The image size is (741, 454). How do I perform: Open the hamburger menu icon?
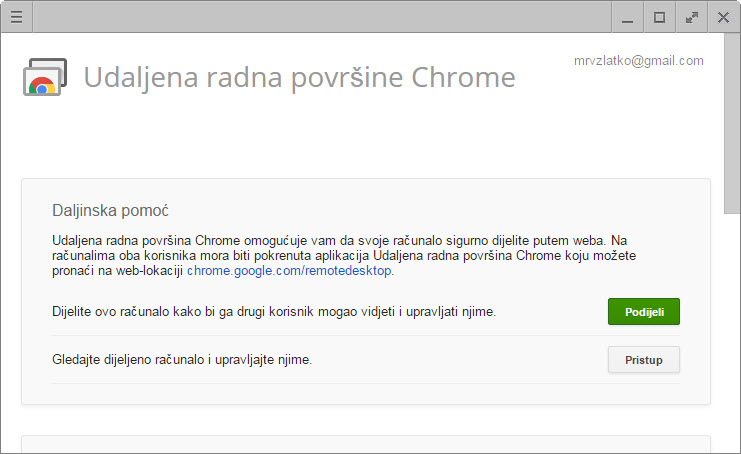click(17, 17)
